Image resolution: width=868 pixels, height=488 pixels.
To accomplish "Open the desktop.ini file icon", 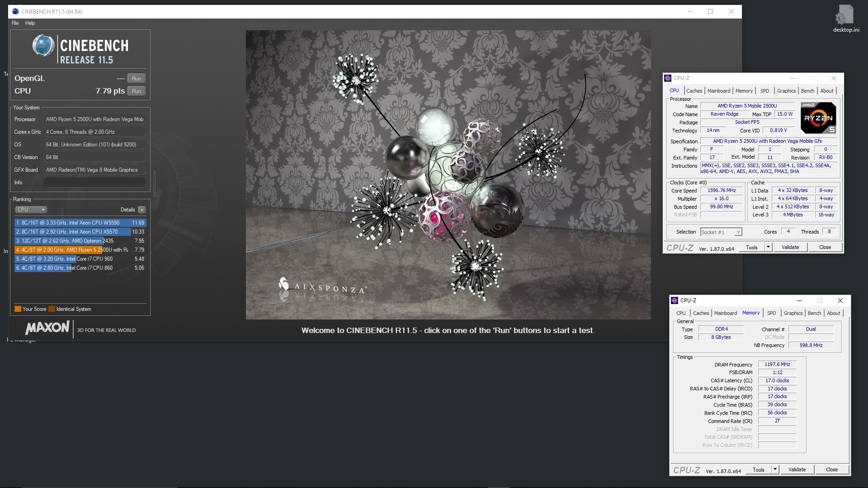I will [x=846, y=19].
